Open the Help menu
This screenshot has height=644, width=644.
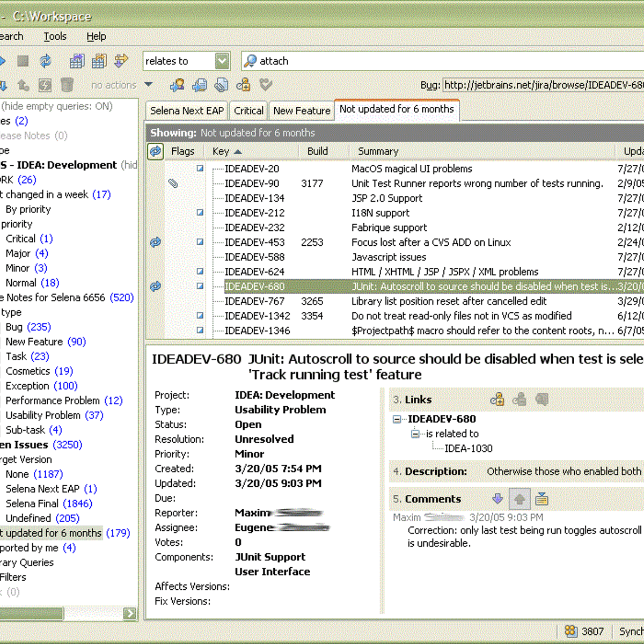tap(97, 36)
